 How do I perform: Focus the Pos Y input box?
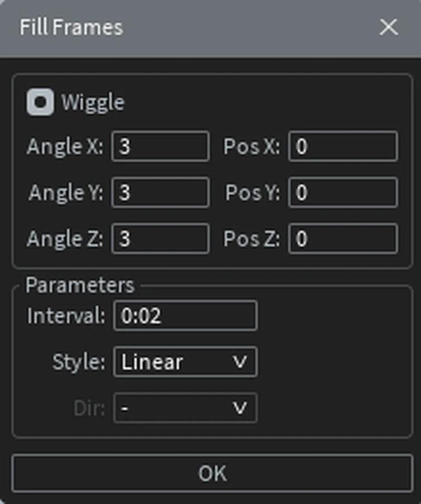tap(342, 193)
